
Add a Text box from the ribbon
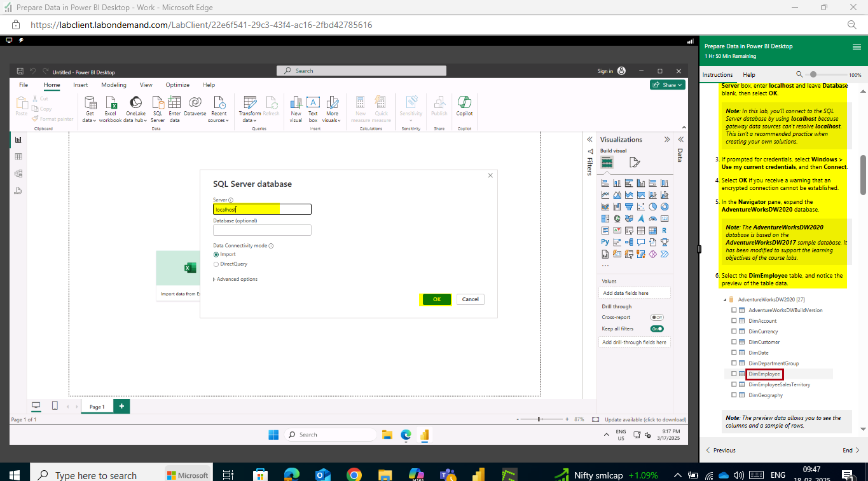[x=313, y=102]
